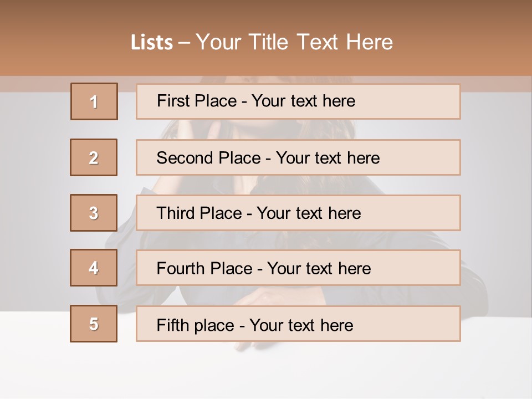The image size is (532, 399).
Task: Click the First Place text bar
Action: [x=298, y=101]
